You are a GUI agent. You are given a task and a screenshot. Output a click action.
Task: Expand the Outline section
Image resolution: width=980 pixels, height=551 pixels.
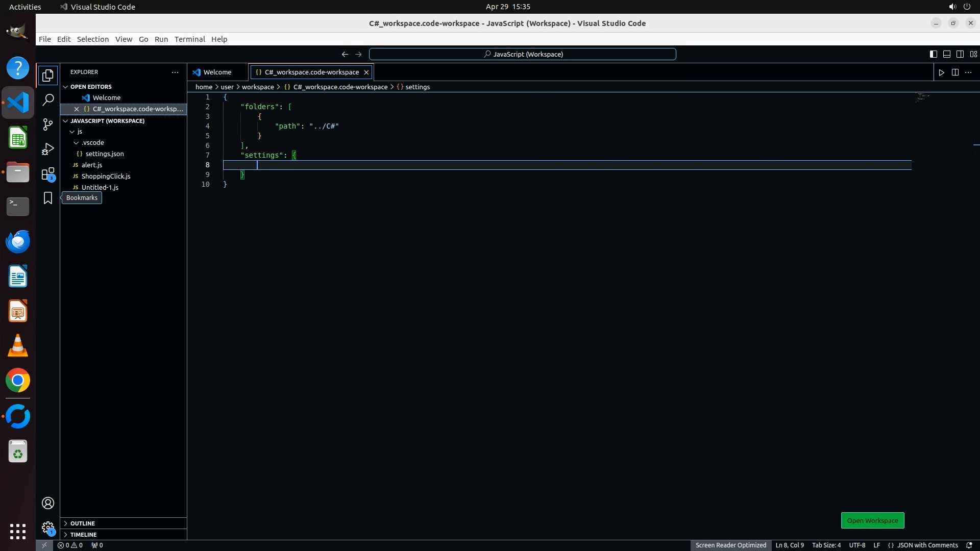83,523
